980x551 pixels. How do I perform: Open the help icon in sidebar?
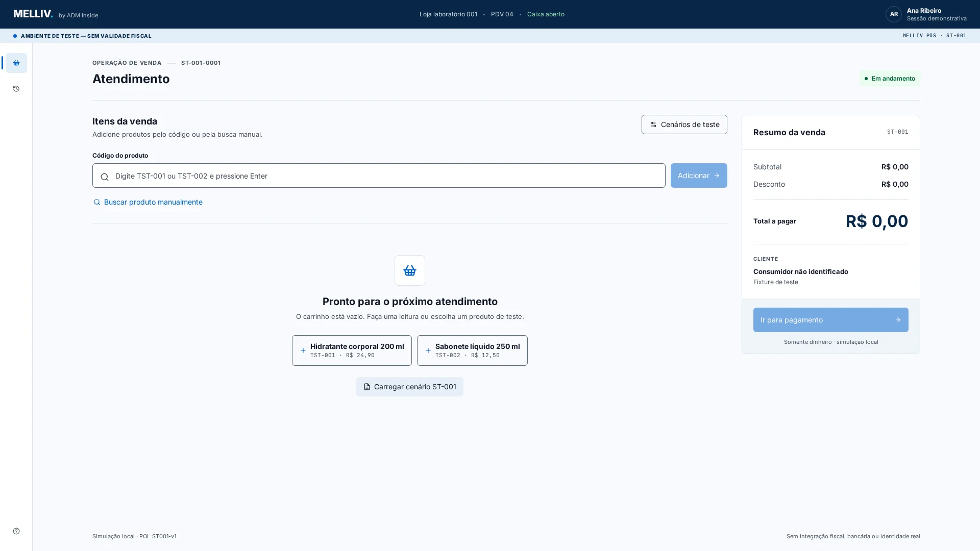(x=16, y=531)
